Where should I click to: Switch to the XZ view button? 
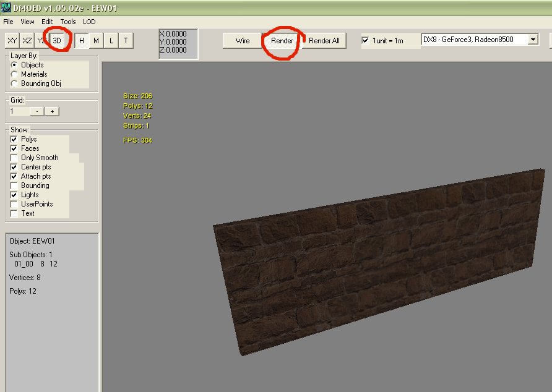[x=27, y=41]
